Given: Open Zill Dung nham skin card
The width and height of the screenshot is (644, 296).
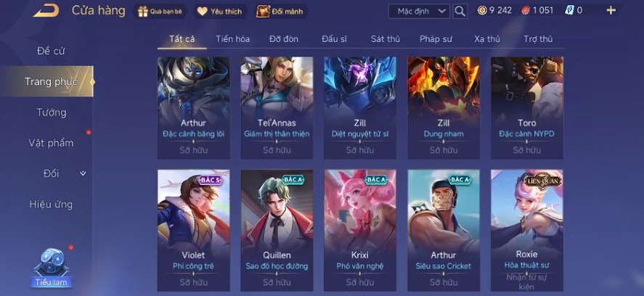Looking at the screenshot, I should [x=444, y=108].
